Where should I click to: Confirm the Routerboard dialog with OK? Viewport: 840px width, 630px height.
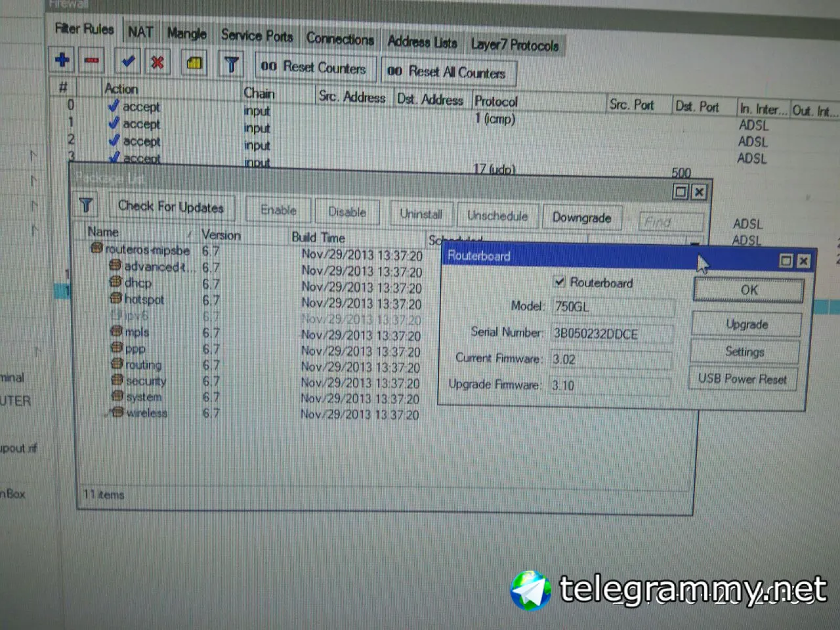tap(749, 289)
